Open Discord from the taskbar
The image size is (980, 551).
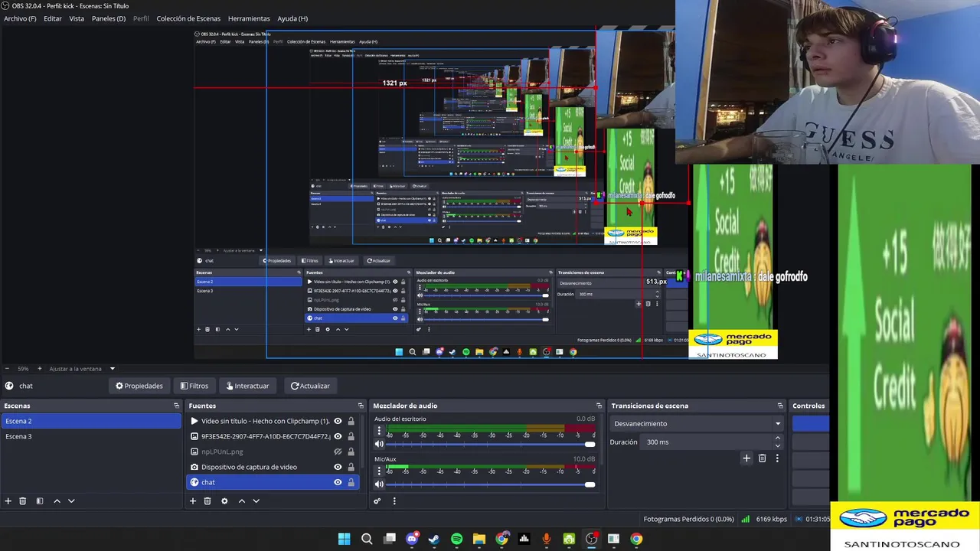(412, 539)
